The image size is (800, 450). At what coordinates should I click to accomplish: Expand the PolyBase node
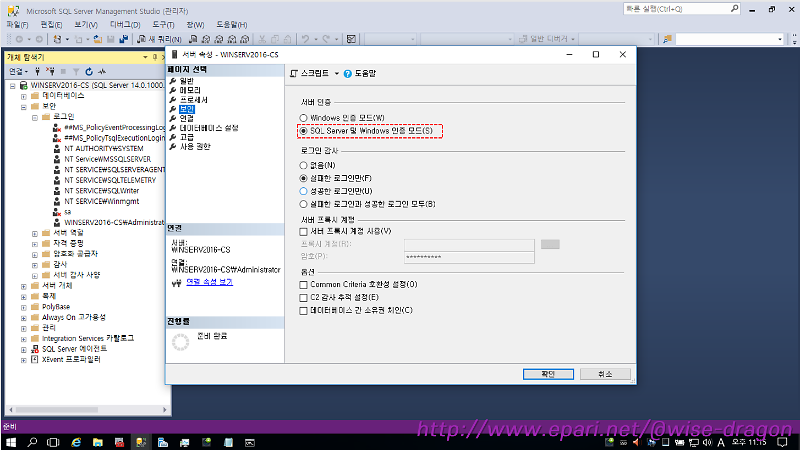(x=23, y=308)
